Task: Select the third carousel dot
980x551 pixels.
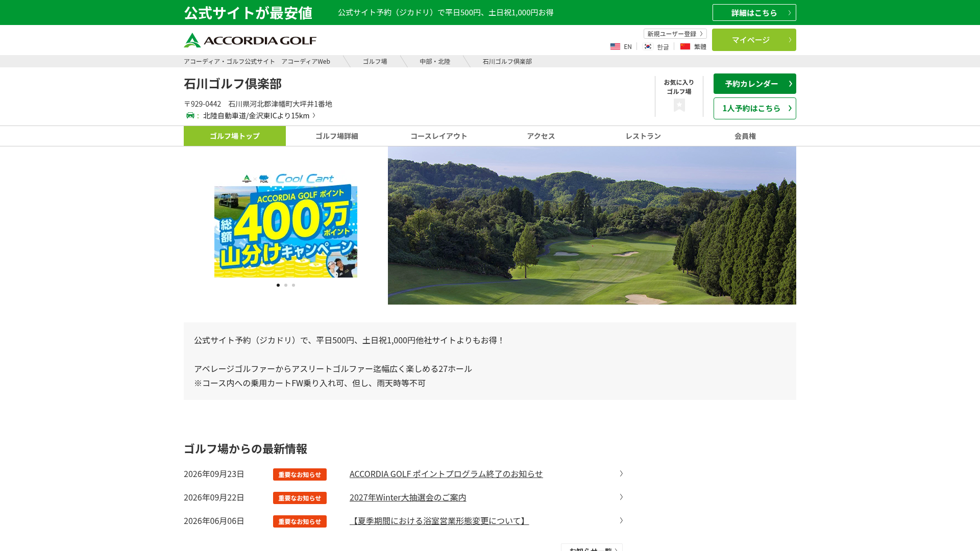Action: coord(293,285)
